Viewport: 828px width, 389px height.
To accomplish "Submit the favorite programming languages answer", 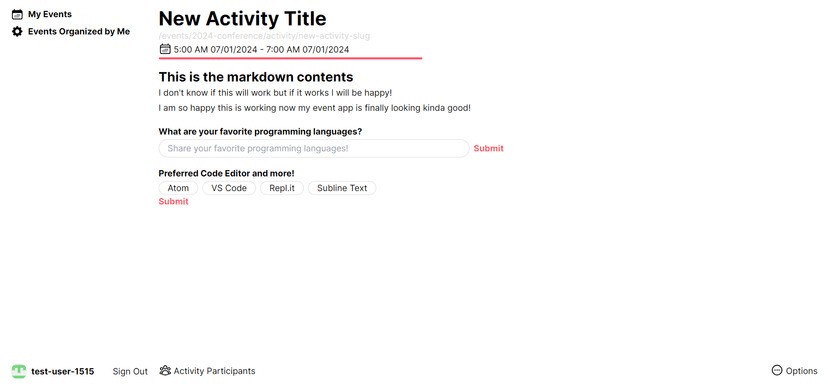I will pyautogui.click(x=488, y=148).
